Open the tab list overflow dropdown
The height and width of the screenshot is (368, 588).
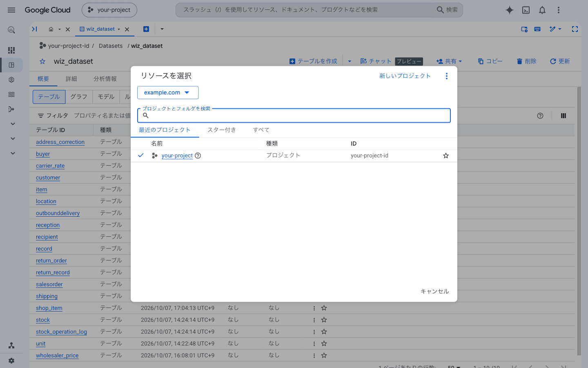pos(162,29)
